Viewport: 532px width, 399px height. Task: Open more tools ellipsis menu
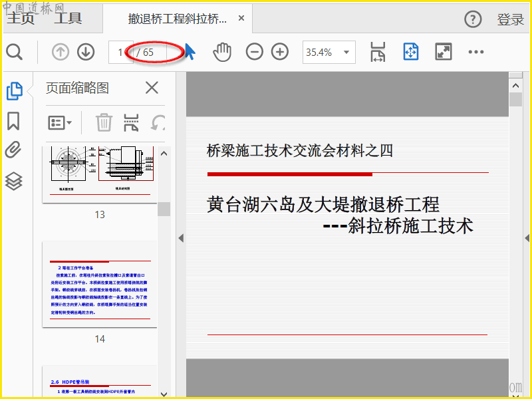point(476,52)
